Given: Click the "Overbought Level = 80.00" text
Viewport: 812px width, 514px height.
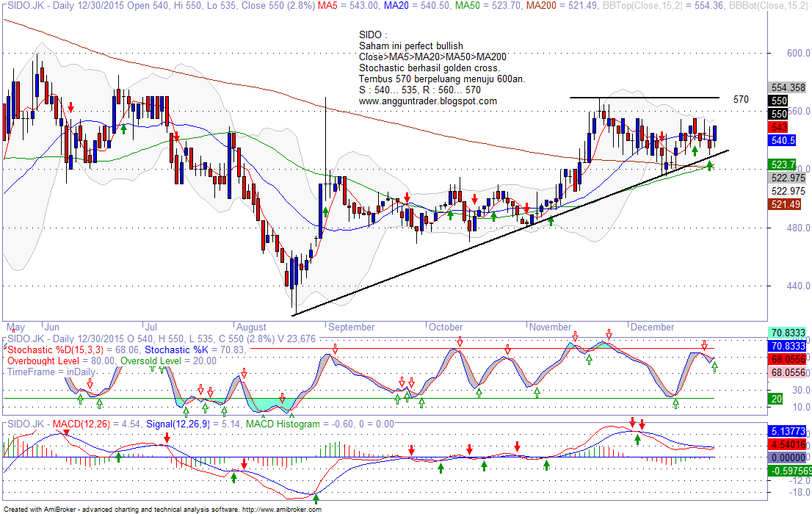Looking at the screenshot, I should pos(62,361).
